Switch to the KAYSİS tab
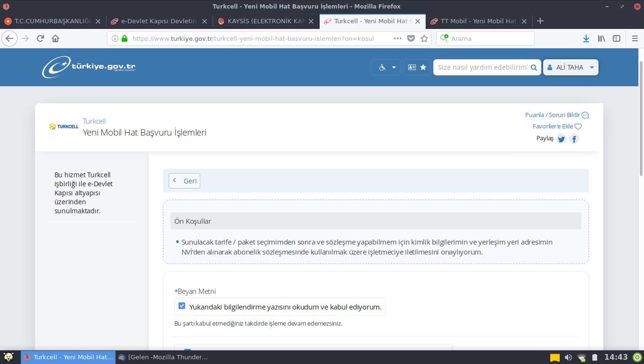The height and width of the screenshot is (364, 644). (265, 21)
